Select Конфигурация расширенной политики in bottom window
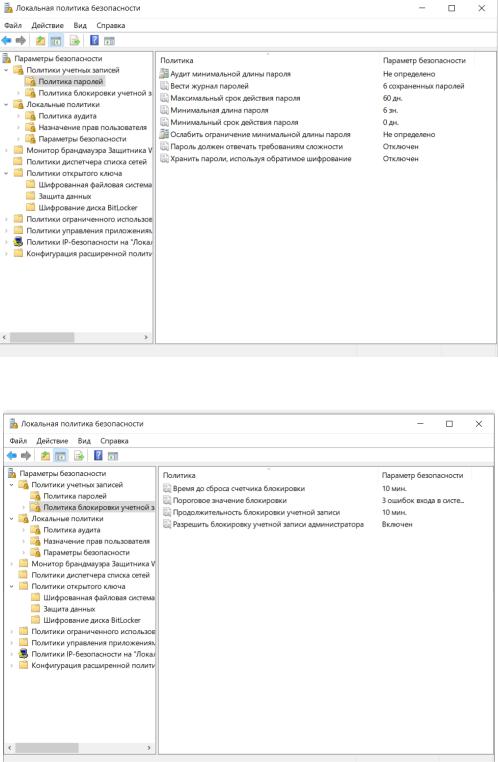This screenshot has width=498, height=762. [93, 665]
